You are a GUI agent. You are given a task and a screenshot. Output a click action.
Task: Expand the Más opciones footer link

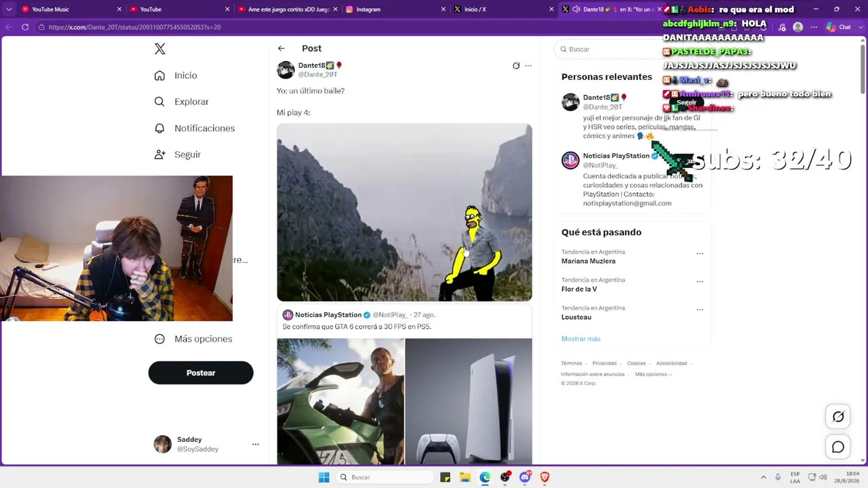tap(654, 374)
